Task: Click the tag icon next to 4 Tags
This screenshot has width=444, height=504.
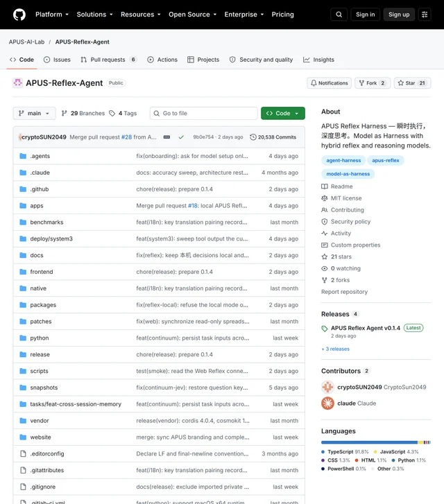Action: pos(112,113)
